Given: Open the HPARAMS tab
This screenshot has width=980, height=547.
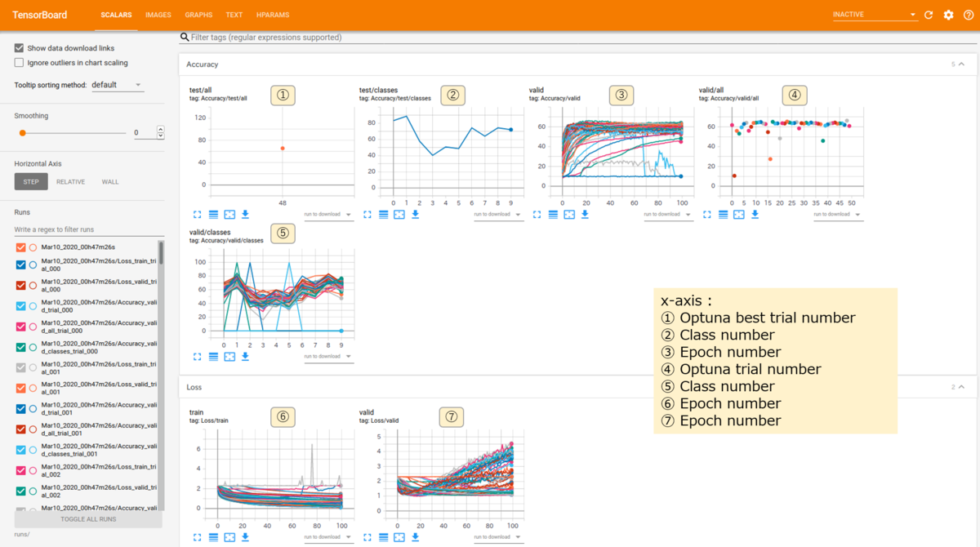Looking at the screenshot, I should pos(272,14).
